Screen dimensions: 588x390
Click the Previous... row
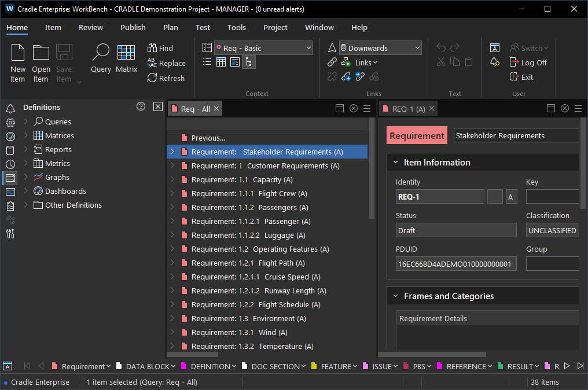coord(267,138)
